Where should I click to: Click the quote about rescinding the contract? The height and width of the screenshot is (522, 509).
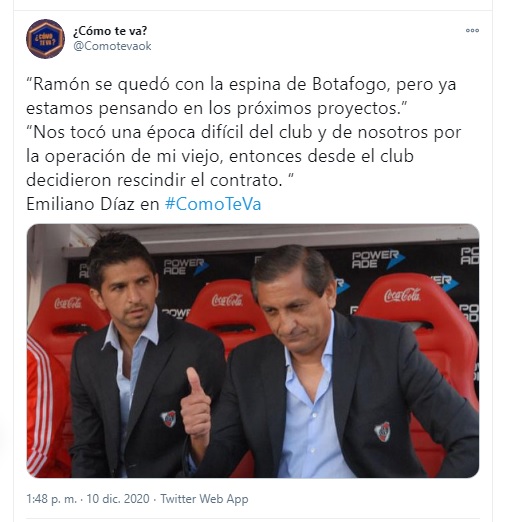point(243,156)
